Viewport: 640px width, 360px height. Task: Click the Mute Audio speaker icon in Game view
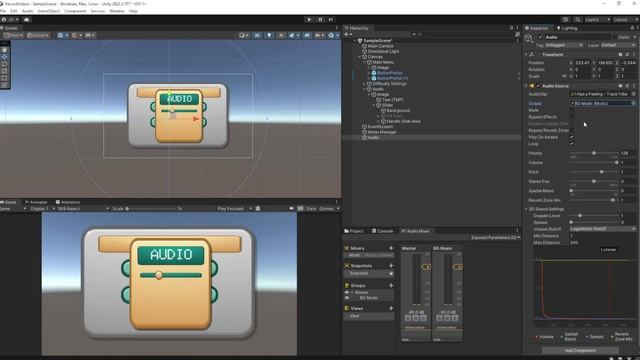(291, 209)
